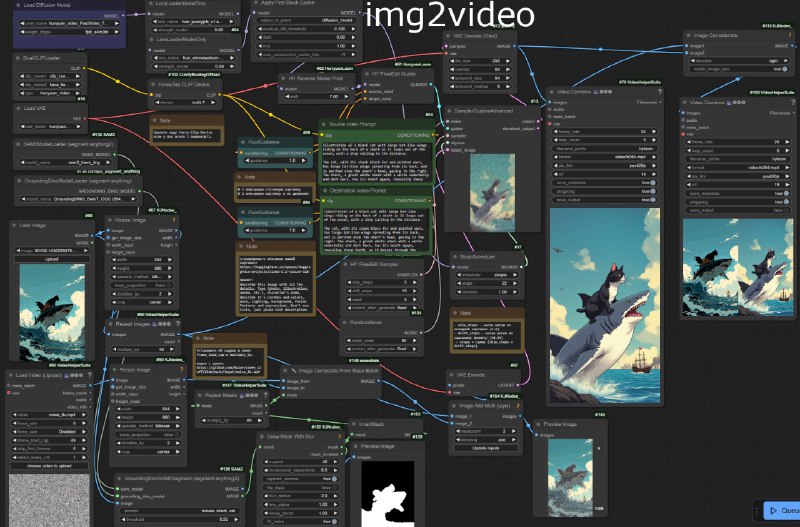Collapse the Load Diffusion Model node via its title dot
The image size is (800, 527).
click(18, 5)
